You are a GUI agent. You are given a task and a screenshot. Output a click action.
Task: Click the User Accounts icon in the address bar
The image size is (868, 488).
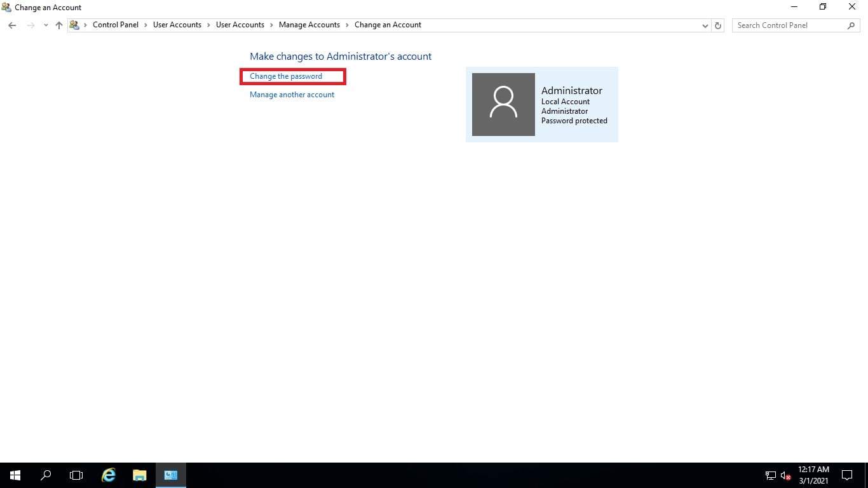coord(75,25)
